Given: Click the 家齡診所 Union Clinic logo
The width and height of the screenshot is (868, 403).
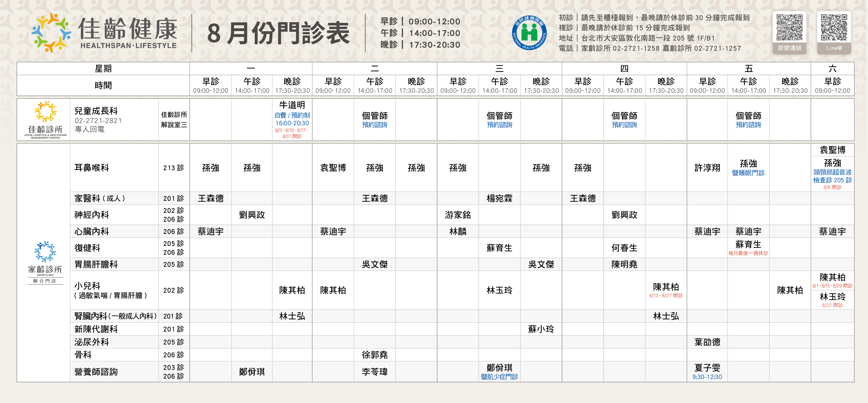Looking at the screenshot, I should tap(45, 262).
